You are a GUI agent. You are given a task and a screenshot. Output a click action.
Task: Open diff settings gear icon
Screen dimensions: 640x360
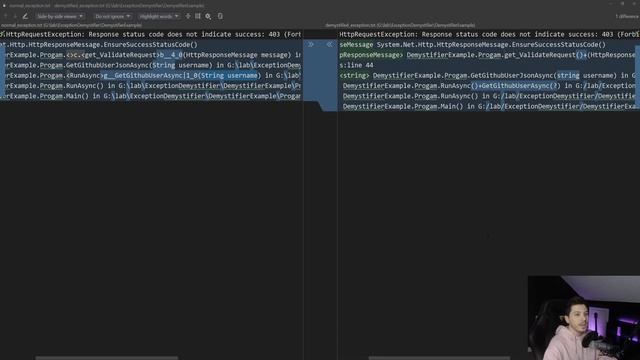208,16
